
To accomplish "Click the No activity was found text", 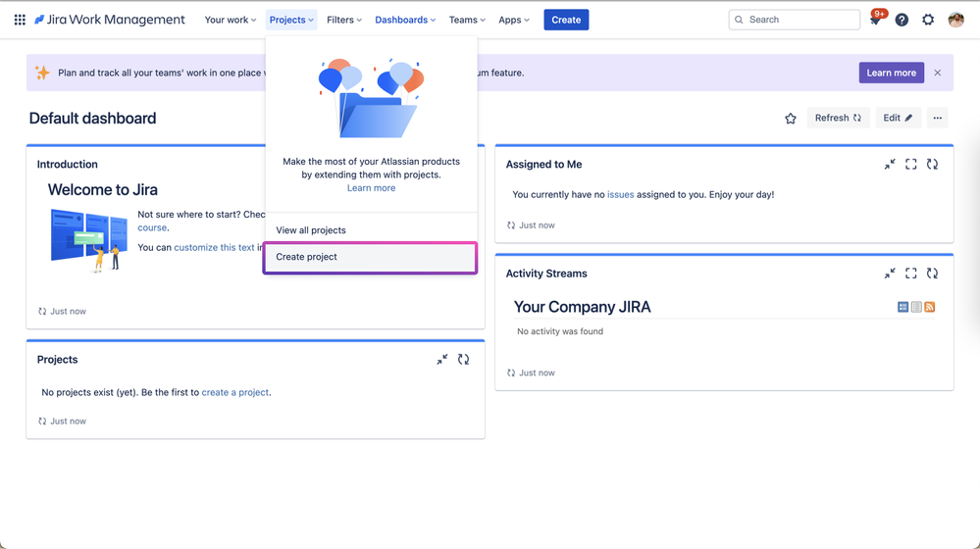I will coord(560,331).
